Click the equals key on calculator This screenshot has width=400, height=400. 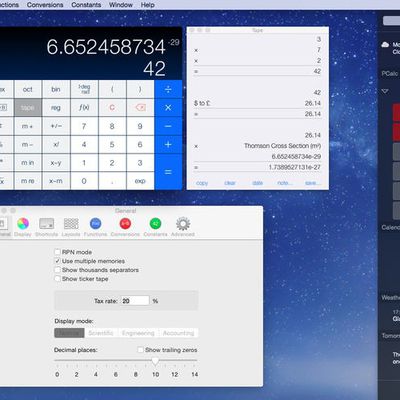click(x=168, y=172)
